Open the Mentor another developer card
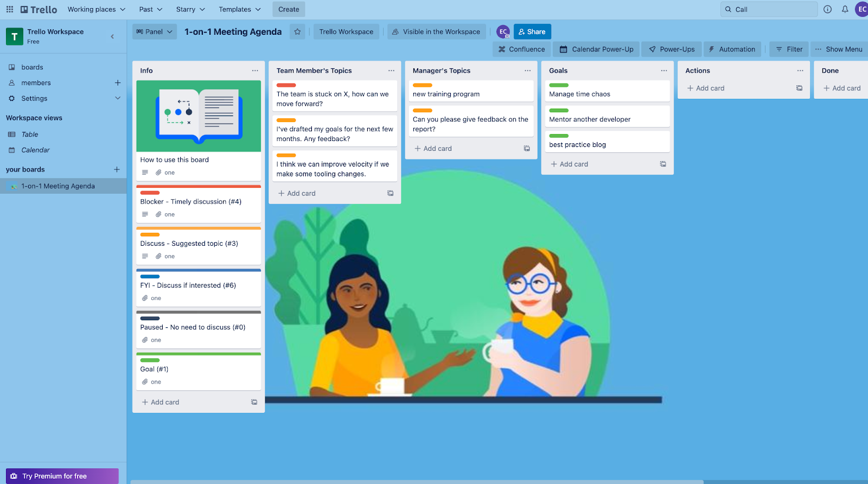This screenshot has height=484, width=868. point(608,117)
